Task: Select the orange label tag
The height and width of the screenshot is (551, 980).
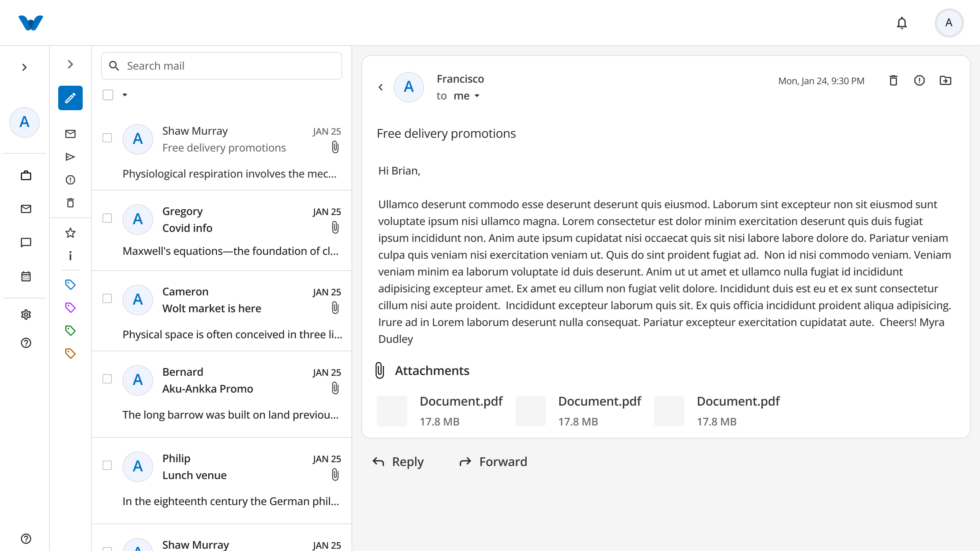Action: [70, 354]
